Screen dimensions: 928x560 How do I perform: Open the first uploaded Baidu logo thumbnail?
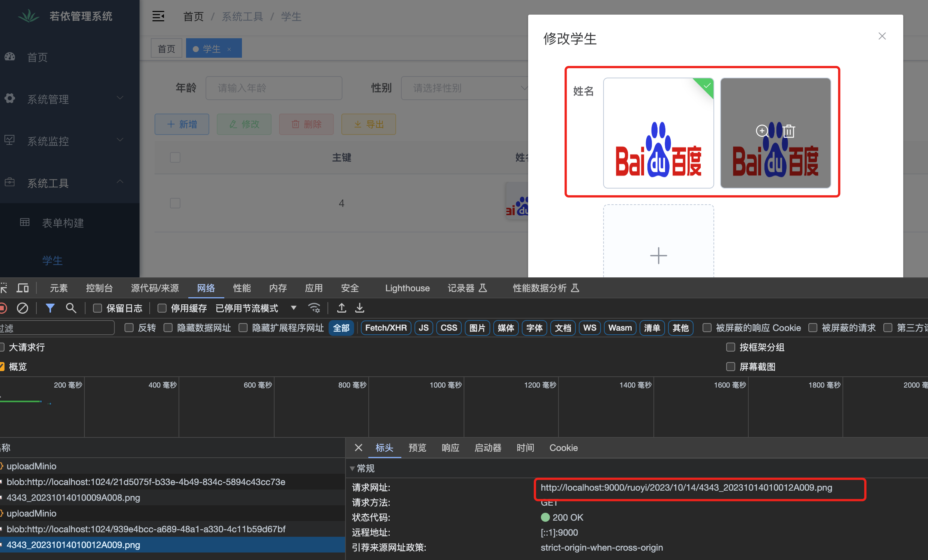click(x=658, y=133)
